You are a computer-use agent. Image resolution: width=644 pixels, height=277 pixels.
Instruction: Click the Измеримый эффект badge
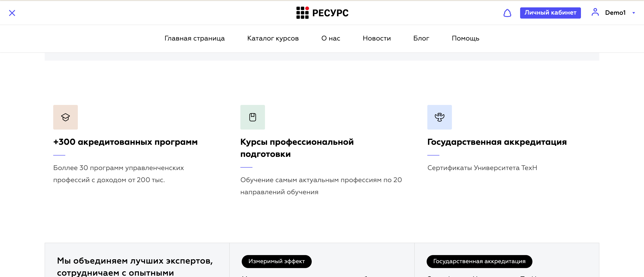pos(277,261)
